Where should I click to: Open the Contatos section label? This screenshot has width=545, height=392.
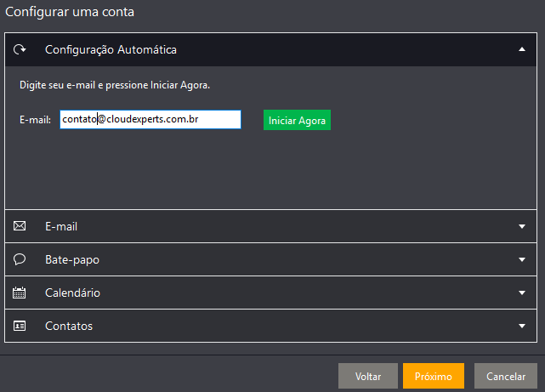tap(69, 326)
